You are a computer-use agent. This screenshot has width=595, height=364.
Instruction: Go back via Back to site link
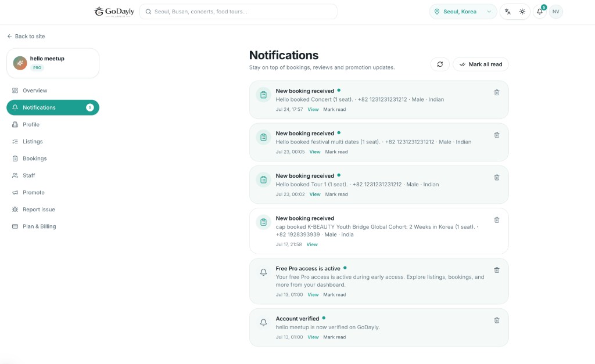[x=26, y=37]
